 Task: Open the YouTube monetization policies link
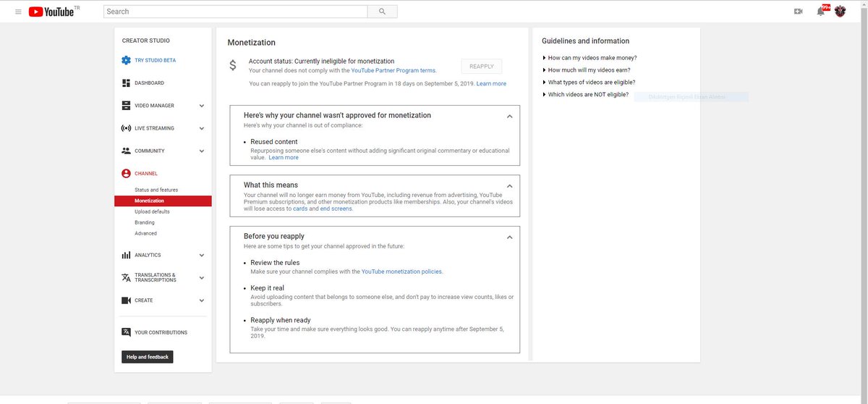tap(401, 272)
